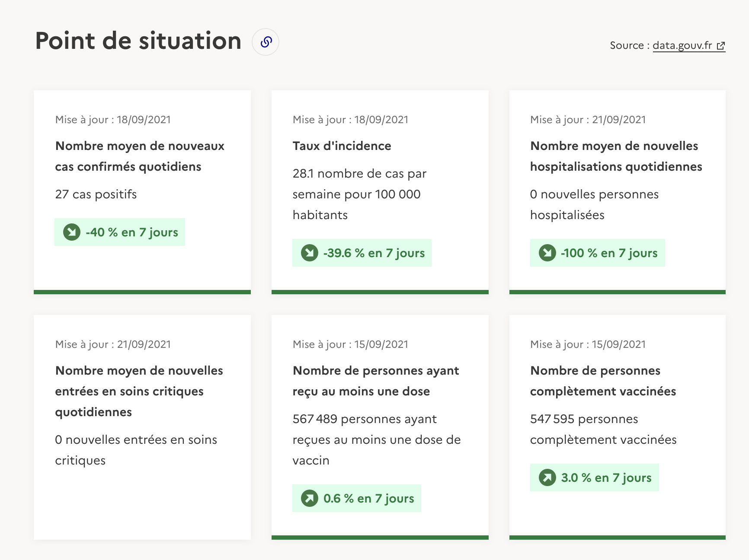This screenshot has height=560, width=749.
Task: Click the down arrow icon in the -39.6 % badge
Action: [x=310, y=253]
